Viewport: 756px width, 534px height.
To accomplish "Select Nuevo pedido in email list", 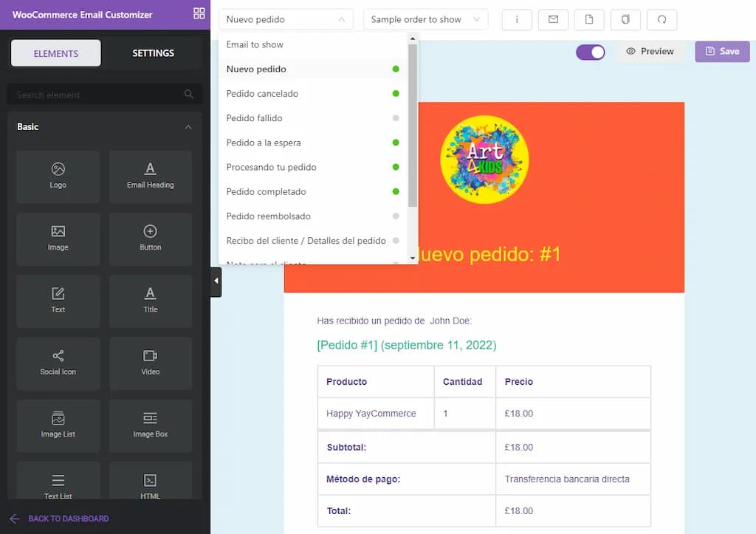I will [x=313, y=69].
